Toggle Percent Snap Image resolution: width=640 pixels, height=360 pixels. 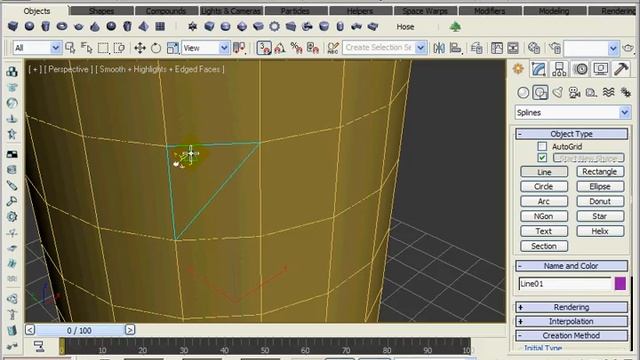click(296, 48)
